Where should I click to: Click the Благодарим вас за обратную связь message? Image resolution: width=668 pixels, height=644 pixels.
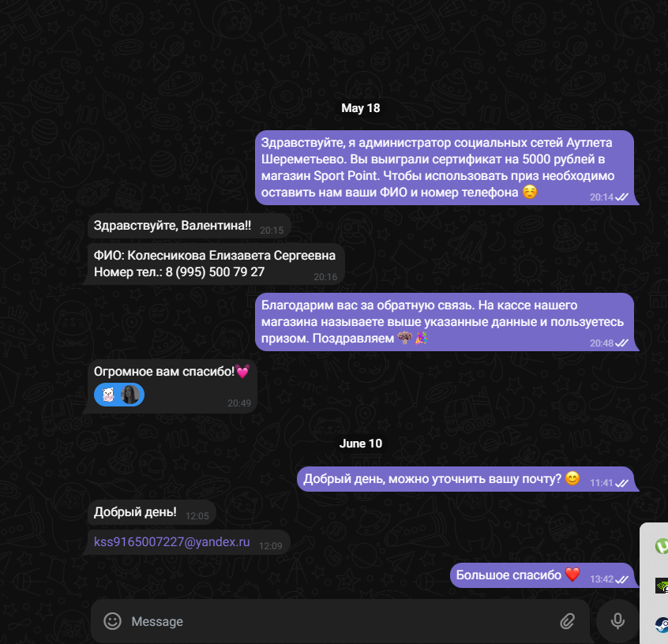pyautogui.click(x=445, y=322)
